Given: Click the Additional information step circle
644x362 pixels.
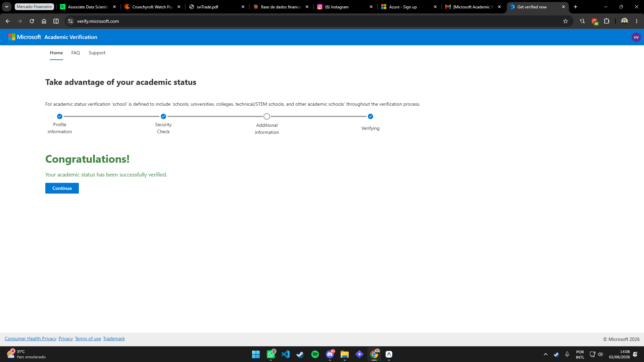Looking at the screenshot, I should click(x=267, y=116).
